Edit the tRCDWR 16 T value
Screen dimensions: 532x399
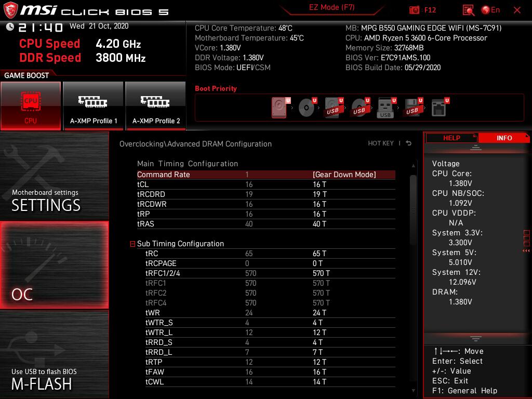[320, 204]
